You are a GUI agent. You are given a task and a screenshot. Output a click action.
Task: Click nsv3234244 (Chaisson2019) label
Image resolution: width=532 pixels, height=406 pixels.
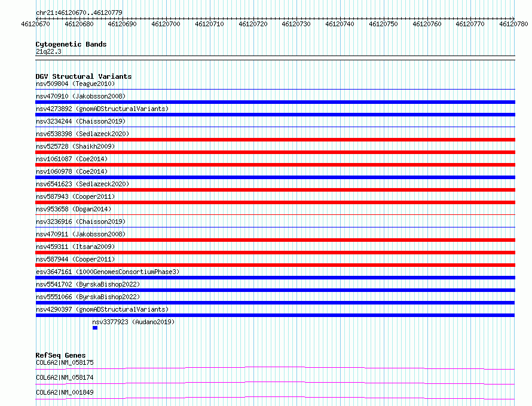(x=81, y=121)
